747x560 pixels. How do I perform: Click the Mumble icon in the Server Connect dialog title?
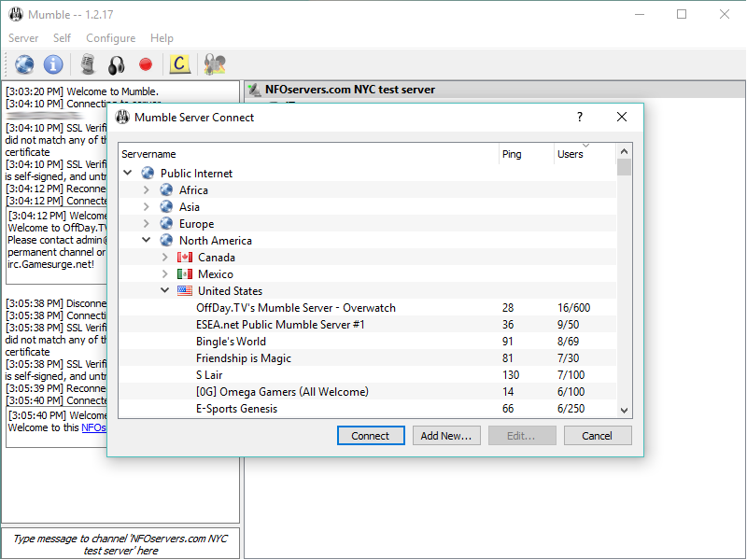[122, 118]
